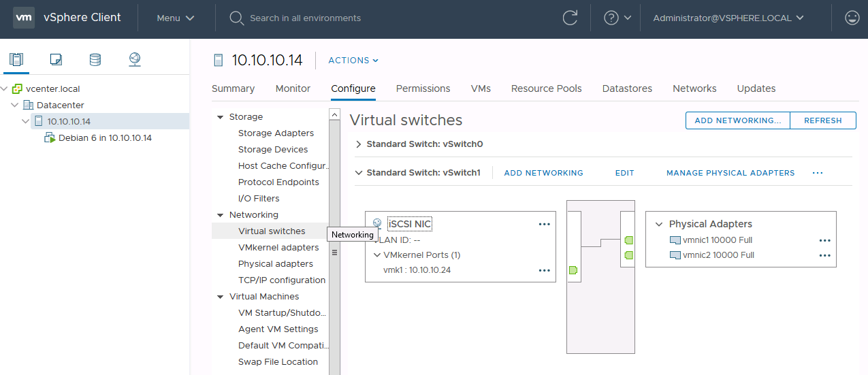The image size is (868, 375).
Task: Click the host icon beside 10.10.10.14 title
Action: 219,60
